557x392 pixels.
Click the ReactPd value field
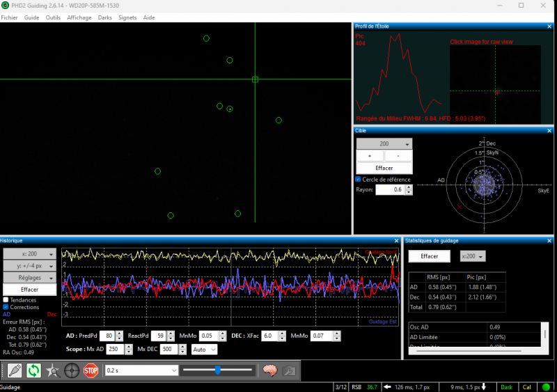(x=159, y=336)
